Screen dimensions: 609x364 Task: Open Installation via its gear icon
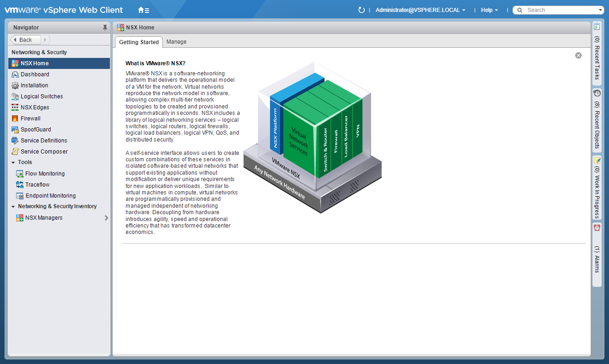tap(15, 85)
